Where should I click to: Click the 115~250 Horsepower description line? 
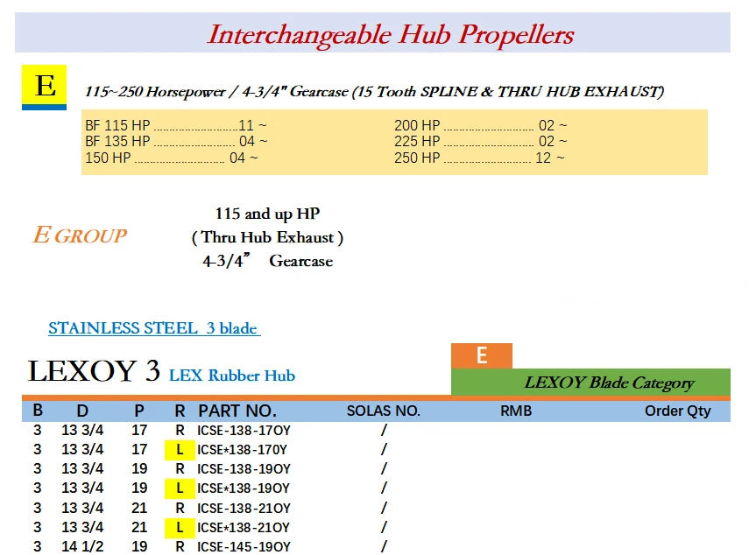tap(375, 92)
